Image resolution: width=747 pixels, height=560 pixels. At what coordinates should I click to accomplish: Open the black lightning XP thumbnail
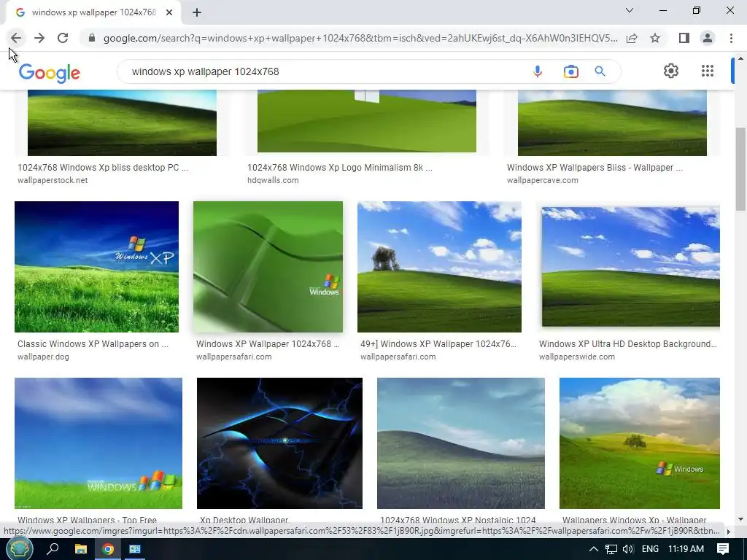279,443
